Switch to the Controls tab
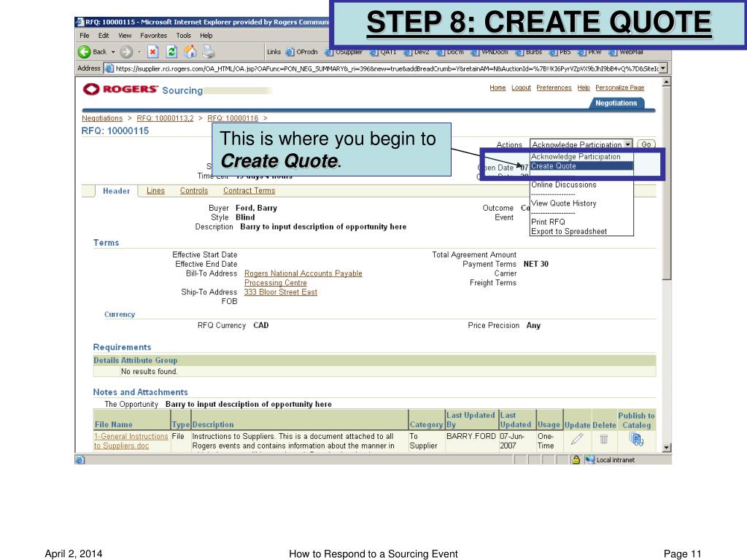The width and height of the screenshot is (747, 560). (194, 190)
